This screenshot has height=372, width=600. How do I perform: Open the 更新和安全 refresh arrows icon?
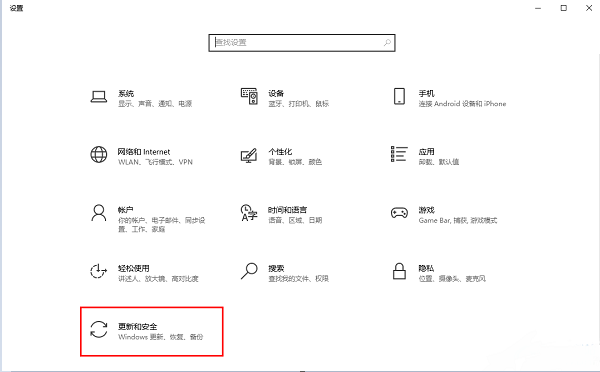(99, 329)
